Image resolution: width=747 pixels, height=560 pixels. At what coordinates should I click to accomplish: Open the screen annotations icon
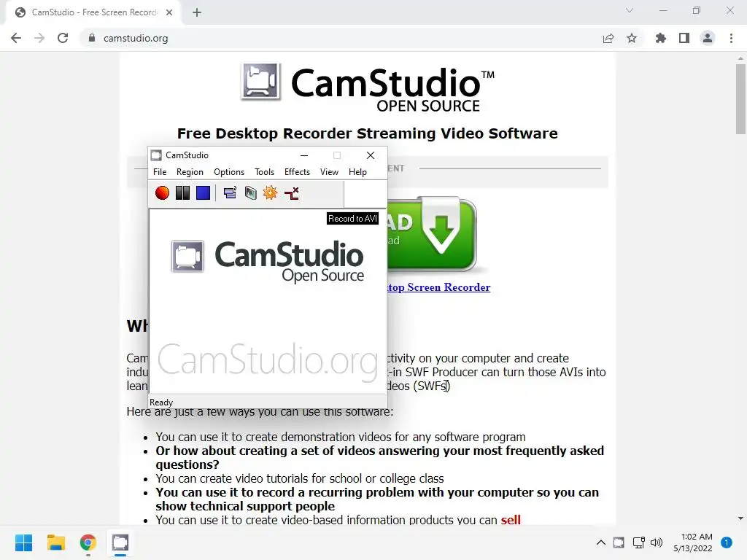[251, 192]
